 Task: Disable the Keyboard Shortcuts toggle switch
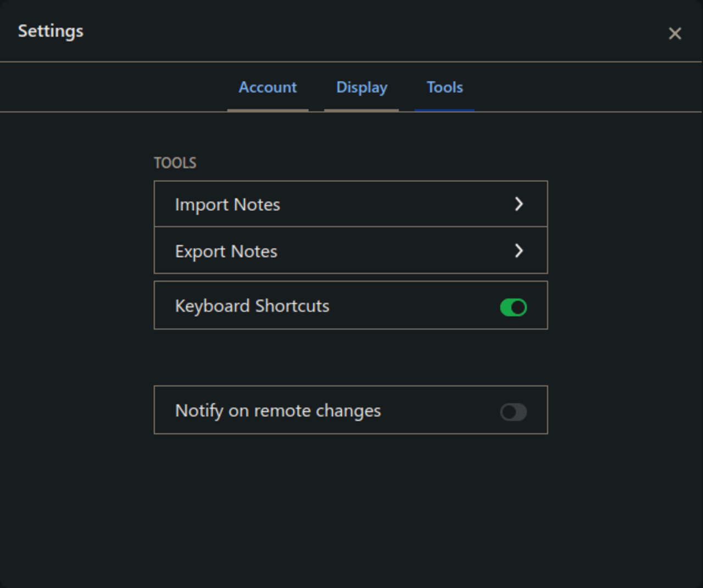(513, 307)
